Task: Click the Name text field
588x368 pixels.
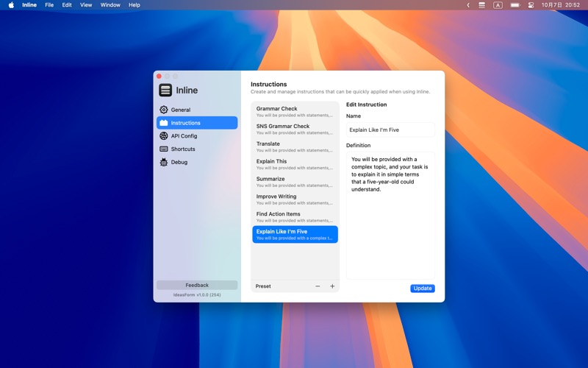Action: [x=390, y=130]
